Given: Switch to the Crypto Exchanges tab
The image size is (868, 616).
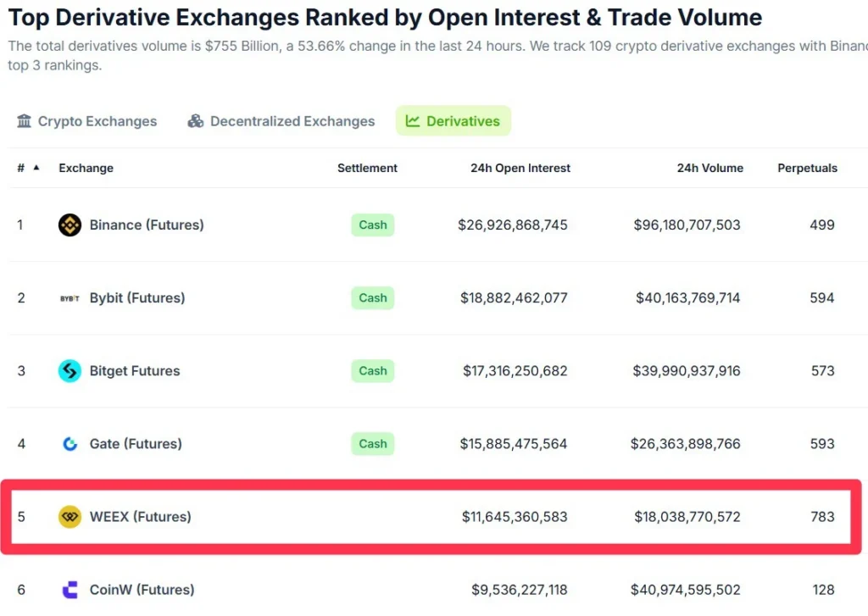Looking at the screenshot, I should coord(97,121).
